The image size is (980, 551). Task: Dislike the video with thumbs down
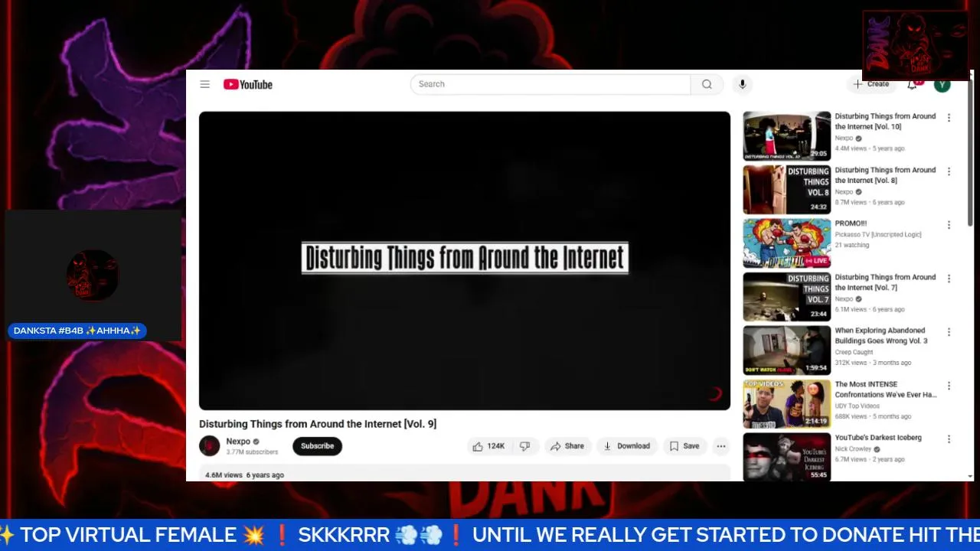(x=525, y=446)
